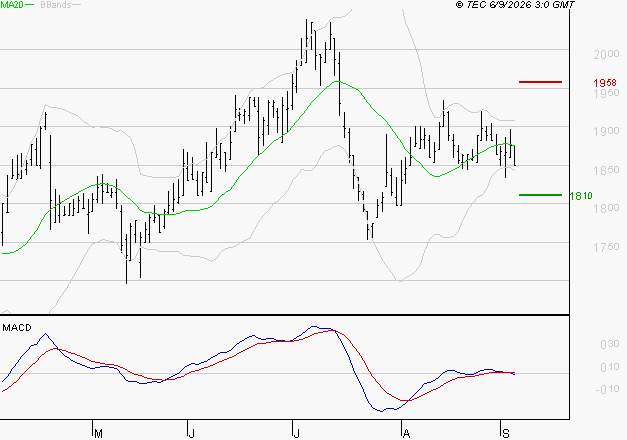
Task: Click the -010 MACD axis label
Action: 607,389
